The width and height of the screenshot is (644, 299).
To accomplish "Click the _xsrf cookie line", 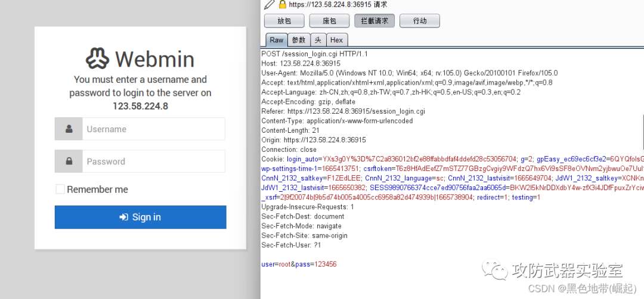I will (x=401, y=197).
